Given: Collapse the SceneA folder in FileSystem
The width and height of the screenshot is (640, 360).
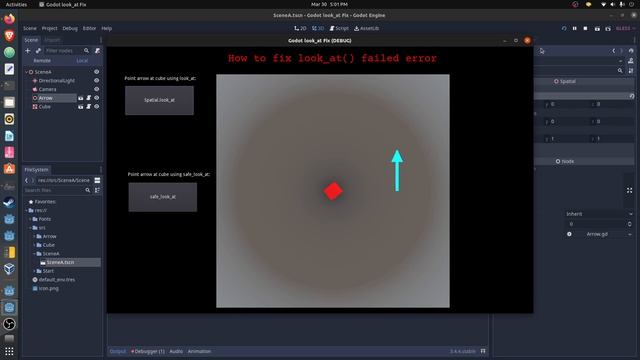Looking at the screenshot, I should click(34, 253).
